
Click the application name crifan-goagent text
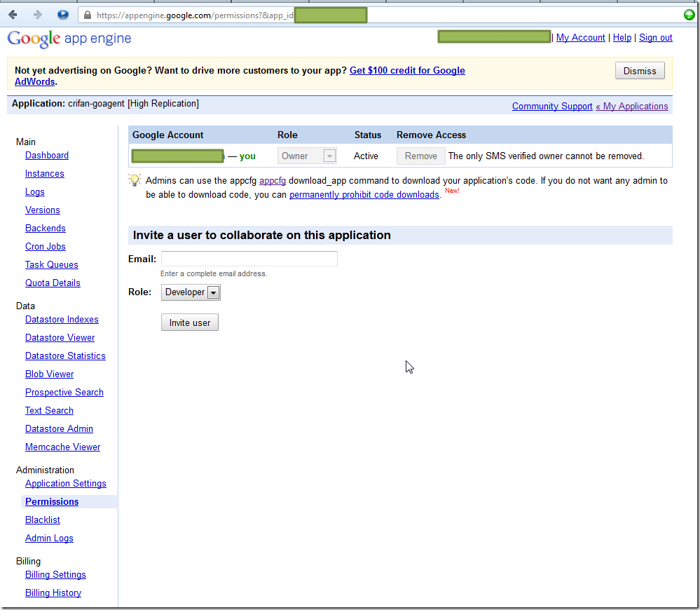(x=96, y=104)
